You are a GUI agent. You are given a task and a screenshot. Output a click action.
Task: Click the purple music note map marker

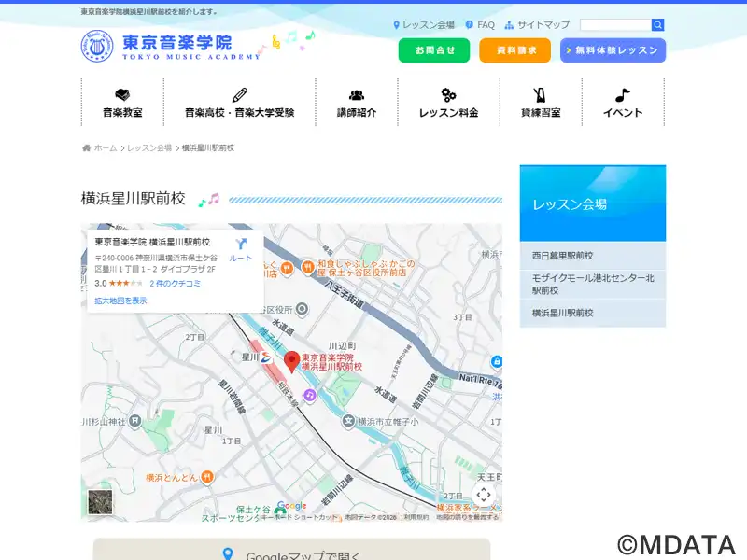click(310, 396)
